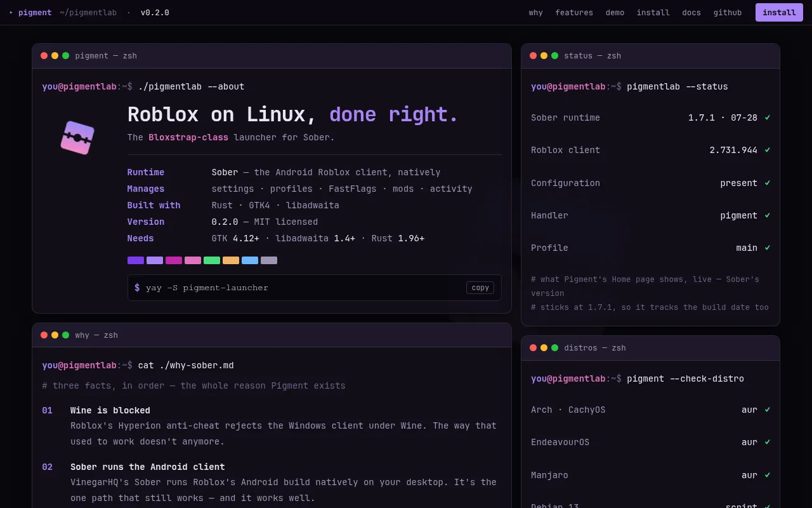The image size is (812, 508).
Task: Click the checkmark on the EndeavourOS row
Action: pos(768,442)
